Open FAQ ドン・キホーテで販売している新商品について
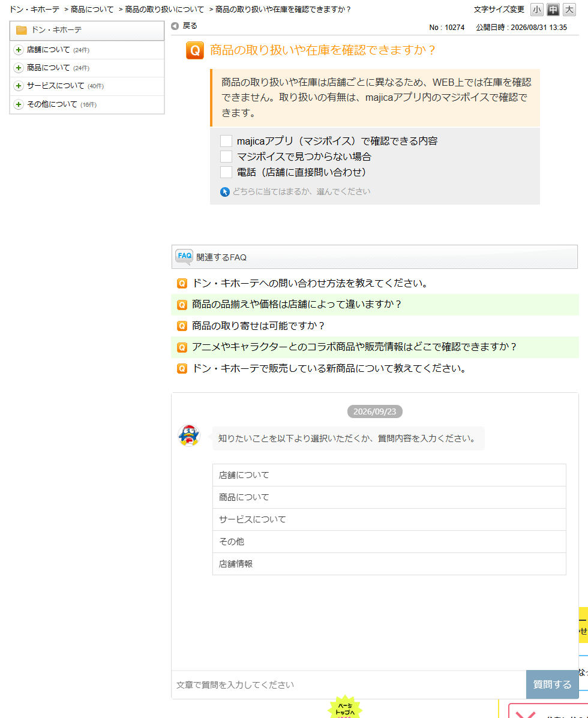The height and width of the screenshot is (718, 588). point(330,369)
